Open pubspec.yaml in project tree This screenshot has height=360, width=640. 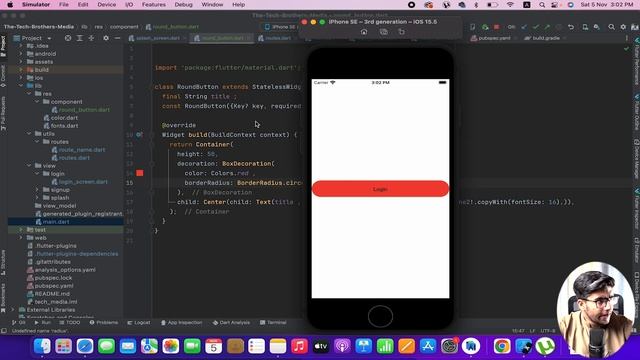click(50, 286)
